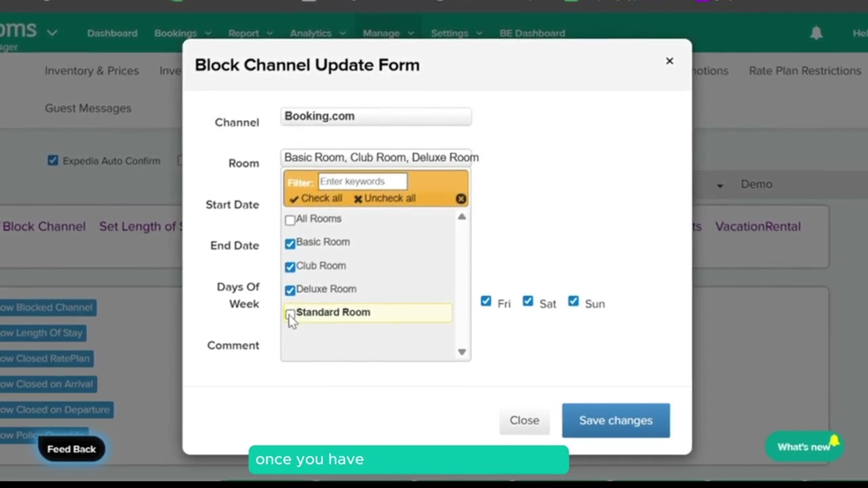Click Show Blocked Channel button
The image size is (868, 488).
pos(47,308)
